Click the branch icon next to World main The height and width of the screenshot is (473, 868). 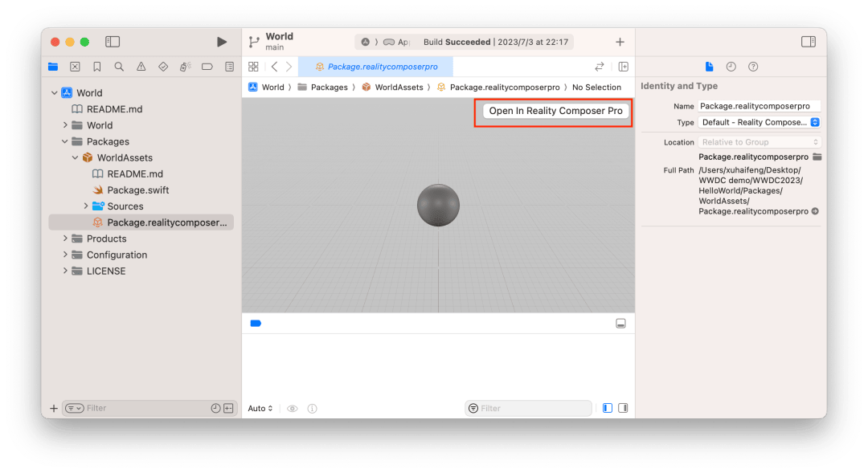point(254,42)
